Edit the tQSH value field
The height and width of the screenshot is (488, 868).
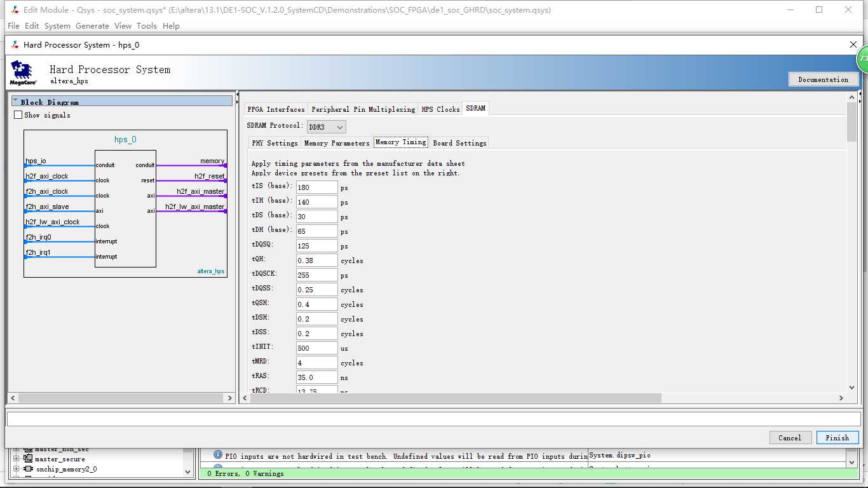316,304
